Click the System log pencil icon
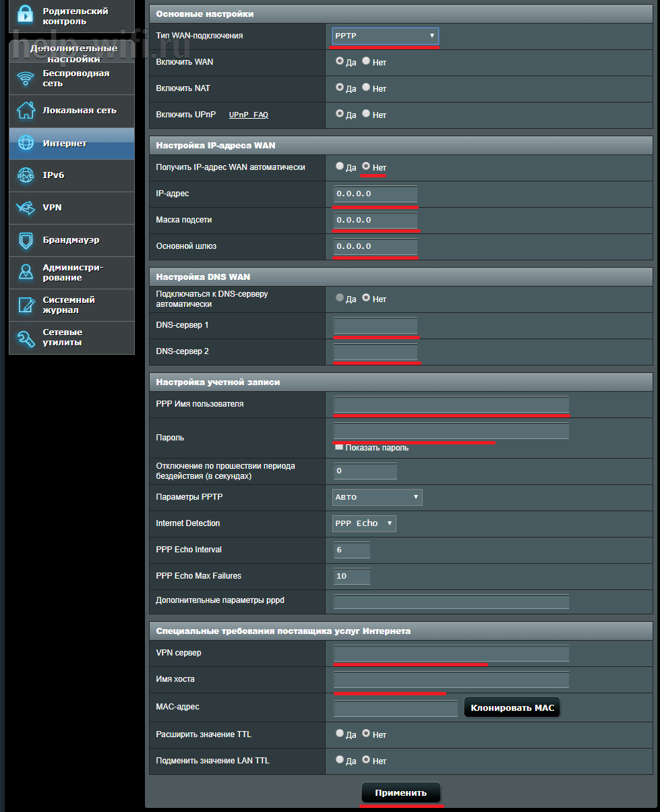Image resolution: width=660 pixels, height=812 pixels. 26,305
